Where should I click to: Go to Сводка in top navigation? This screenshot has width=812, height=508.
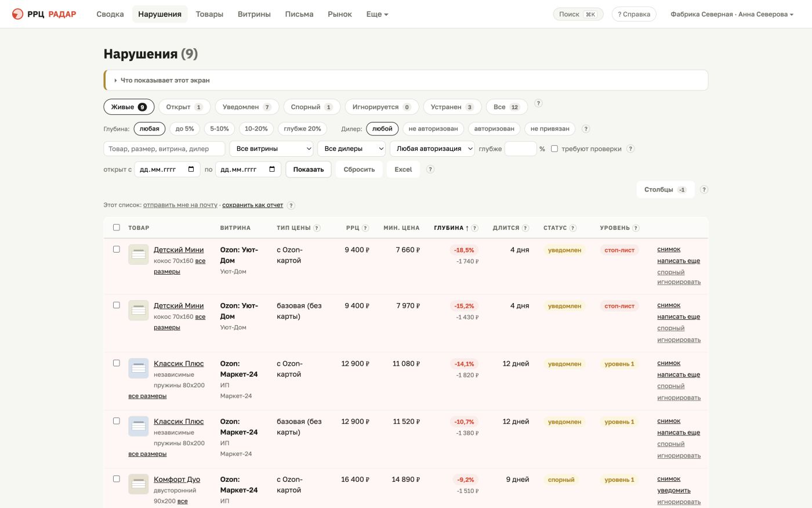pos(110,14)
